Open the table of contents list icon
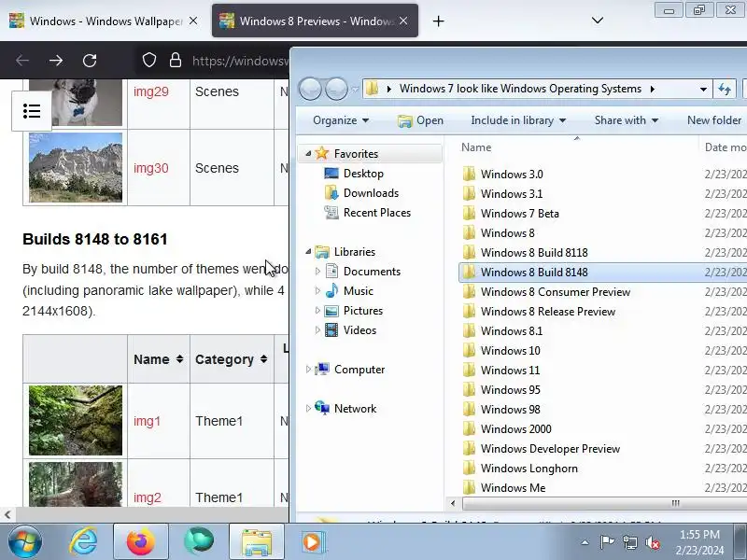The image size is (747, 560). pyautogui.click(x=32, y=111)
